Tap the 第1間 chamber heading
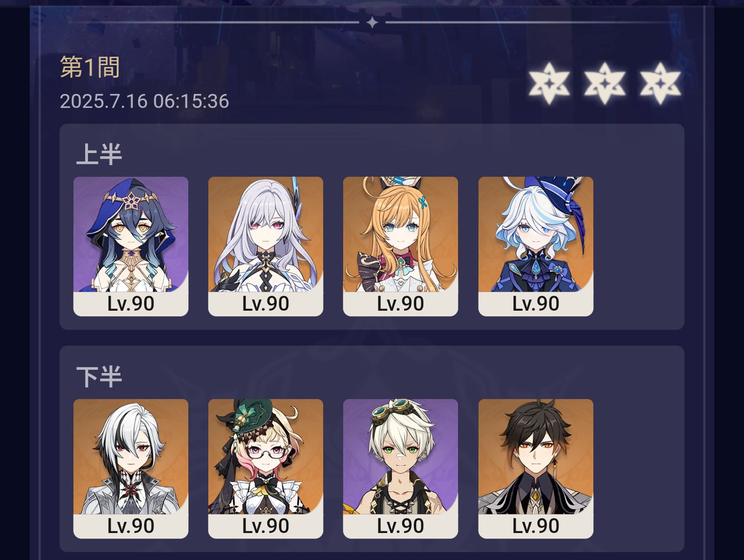Screen dimensions: 744x560 (90, 67)
